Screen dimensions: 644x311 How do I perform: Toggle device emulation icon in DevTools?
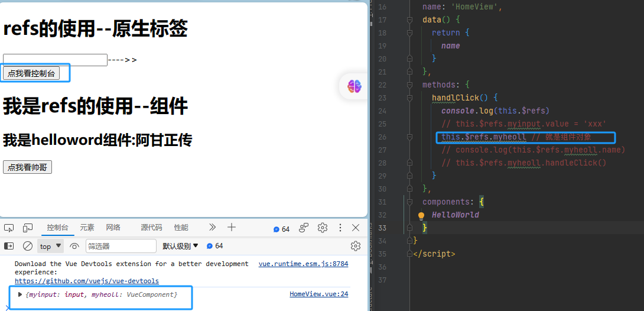coord(28,228)
